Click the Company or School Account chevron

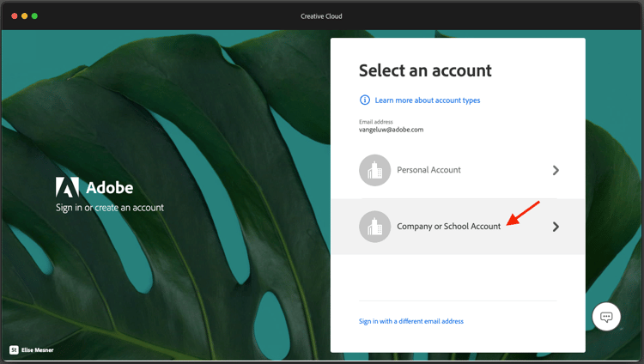[x=556, y=227]
